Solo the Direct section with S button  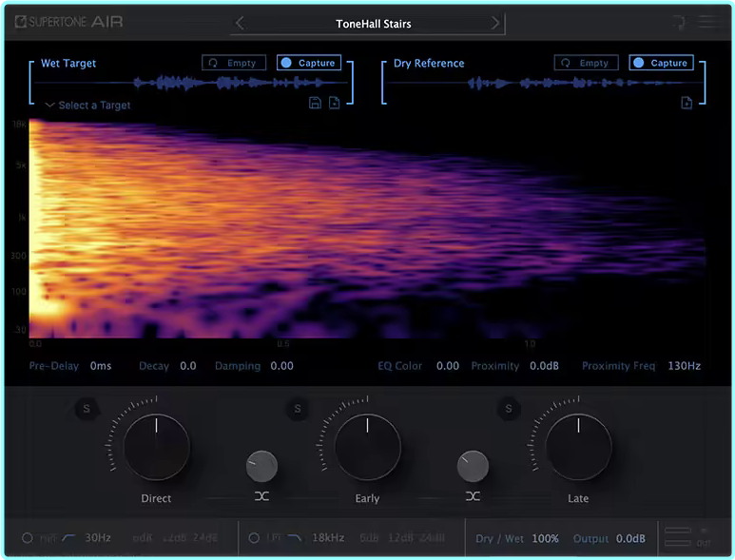(x=87, y=409)
